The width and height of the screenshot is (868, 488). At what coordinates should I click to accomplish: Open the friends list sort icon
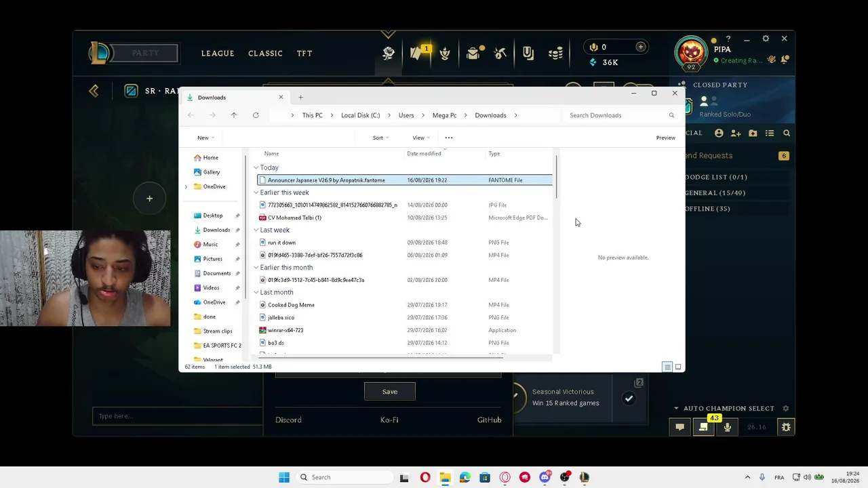pyautogui.click(x=770, y=134)
